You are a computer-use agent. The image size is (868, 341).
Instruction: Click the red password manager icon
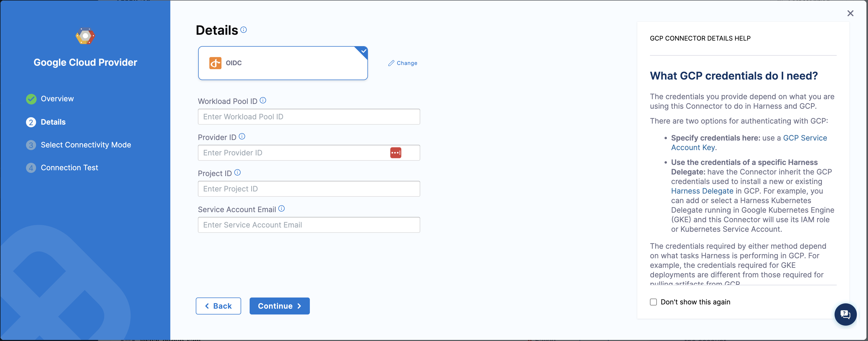396,153
